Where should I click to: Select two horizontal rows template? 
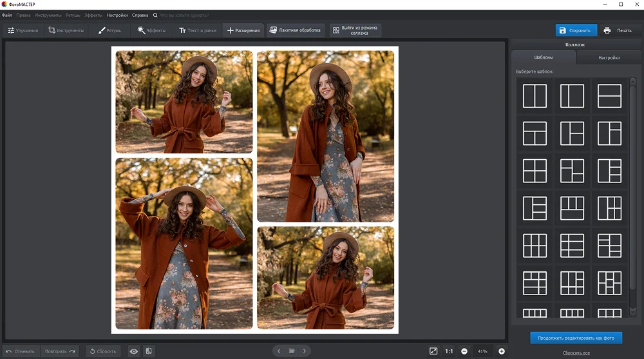pyautogui.click(x=609, y=96)
